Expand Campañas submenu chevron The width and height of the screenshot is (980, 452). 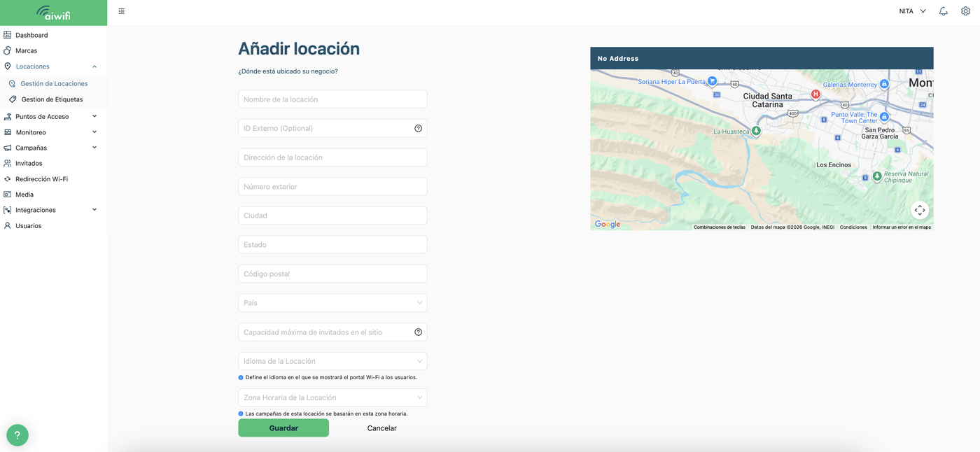click(94, 148)
